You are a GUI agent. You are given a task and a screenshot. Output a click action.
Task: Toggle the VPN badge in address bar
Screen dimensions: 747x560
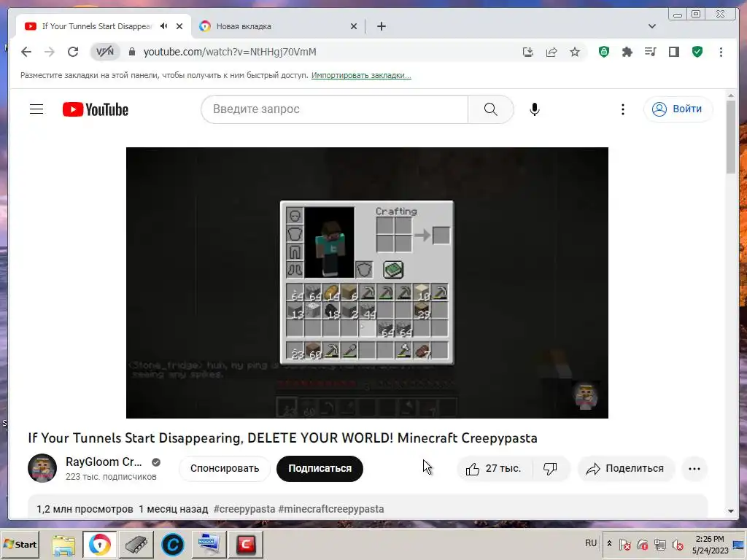point(105,52)
